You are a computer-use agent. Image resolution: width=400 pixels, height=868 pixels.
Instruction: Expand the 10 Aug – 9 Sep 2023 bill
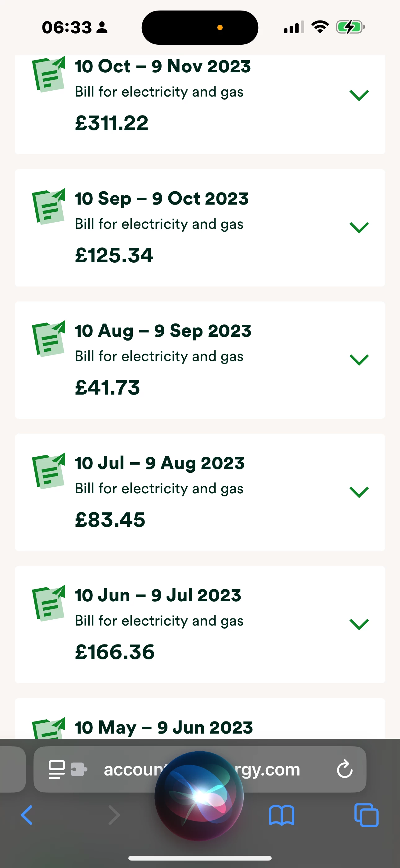(x=359, y=360)
